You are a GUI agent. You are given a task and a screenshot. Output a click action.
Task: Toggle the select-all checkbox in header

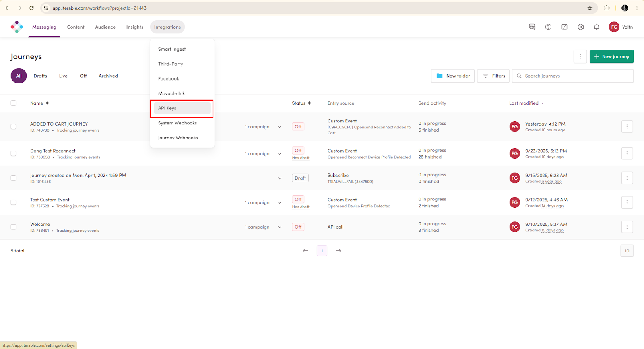[x=13, y=103]
